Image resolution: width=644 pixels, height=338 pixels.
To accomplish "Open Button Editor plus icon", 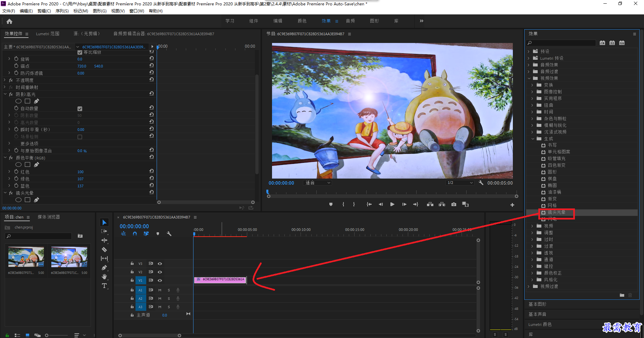I will (512, 205).
